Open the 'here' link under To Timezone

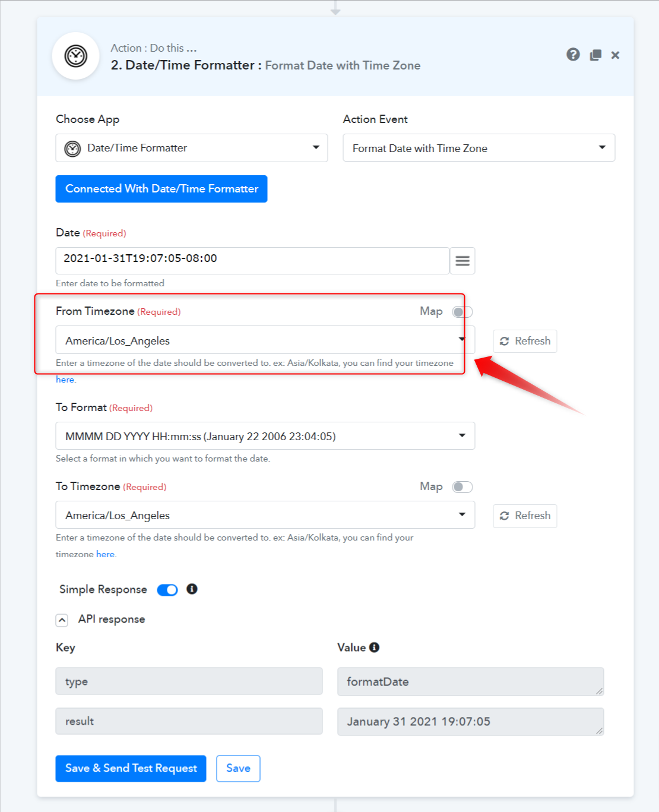(106, 554)
